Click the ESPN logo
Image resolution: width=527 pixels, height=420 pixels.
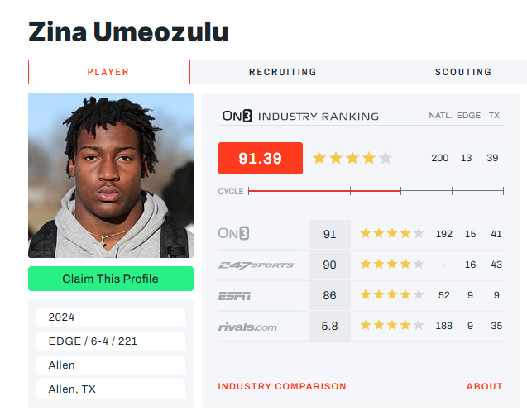tap(234, 295)
